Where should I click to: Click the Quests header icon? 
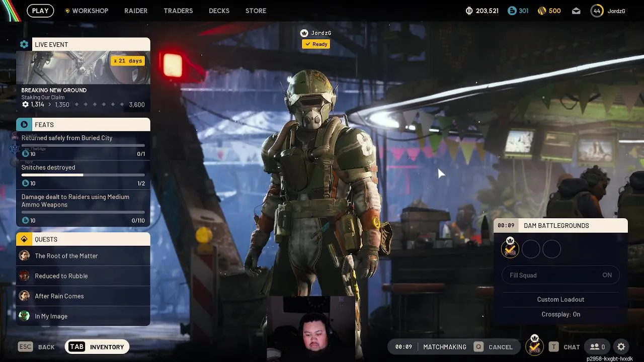click(24, 239)
